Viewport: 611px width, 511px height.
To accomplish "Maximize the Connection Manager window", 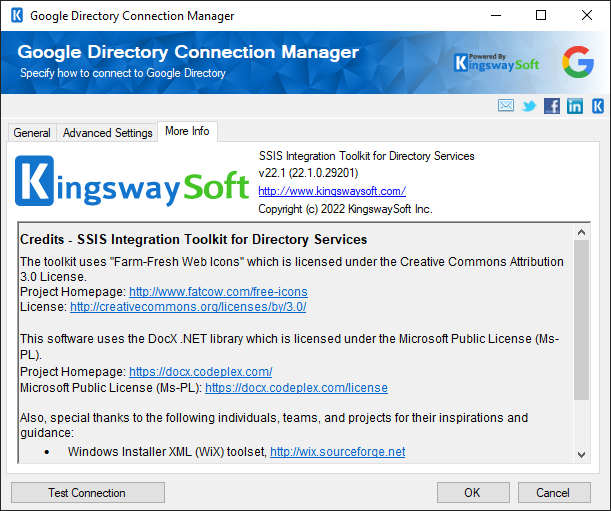I will click(541, 16).
